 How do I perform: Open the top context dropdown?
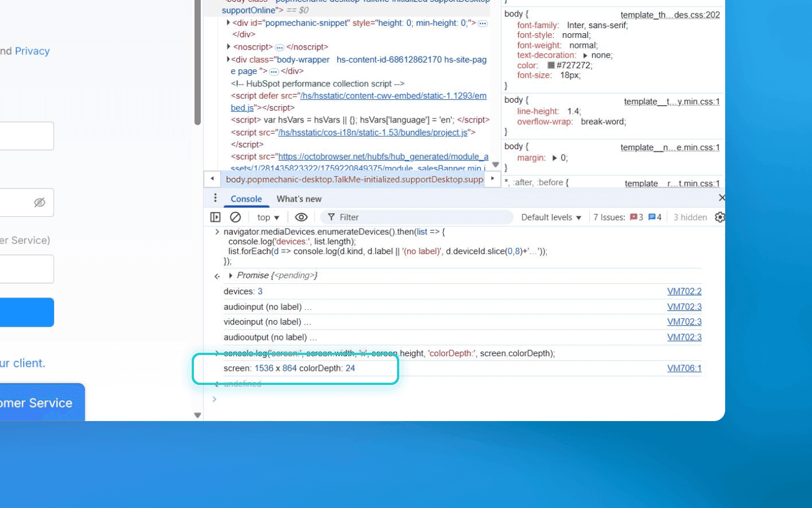pos(268,217)
